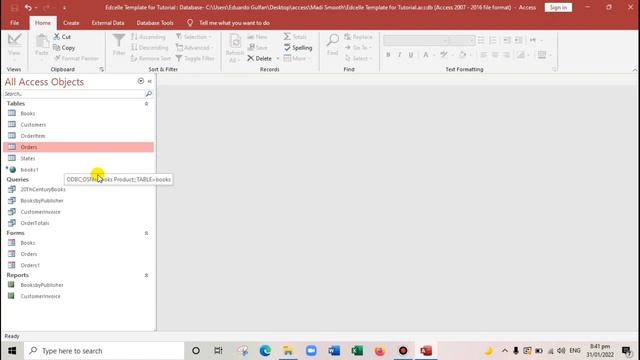The image size is (640, 360).
Task: Collapse the ribbon with the arrow
Action: tap(634, 70)
